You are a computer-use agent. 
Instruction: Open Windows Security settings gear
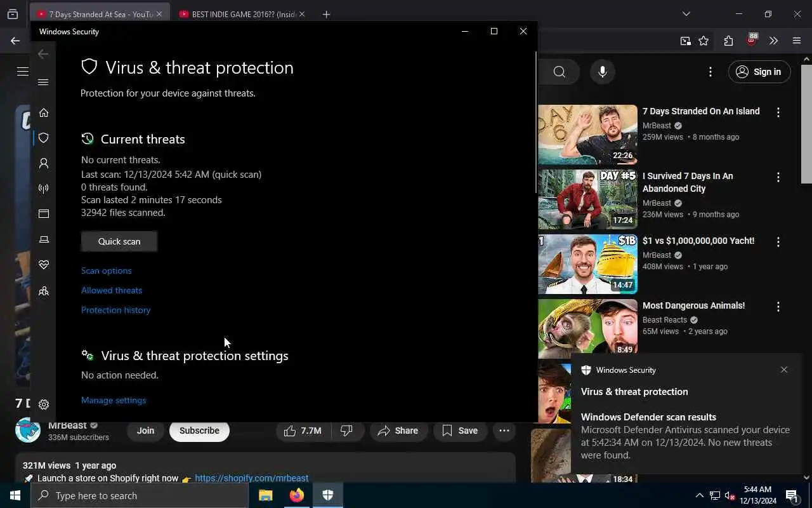click(44, 404)
